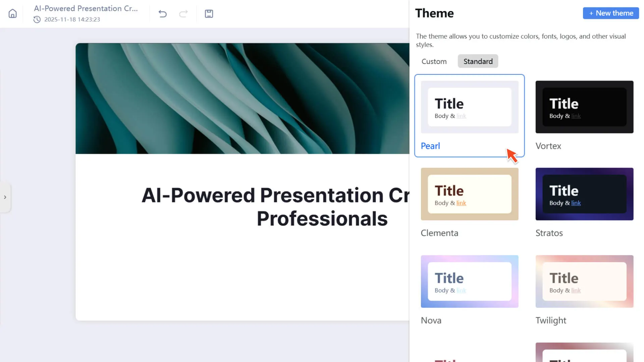Image resolution: width=644 pixels, height=362 pixels.
Task: Select the Twilight theme
Action: (x=584, y=290)
